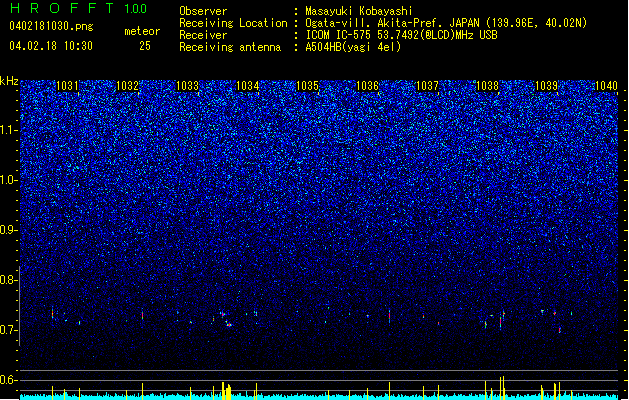Screen dimensions: 629x400
Task: Click the HROFFT 1.0.0 title text
Action: [78, 8]
